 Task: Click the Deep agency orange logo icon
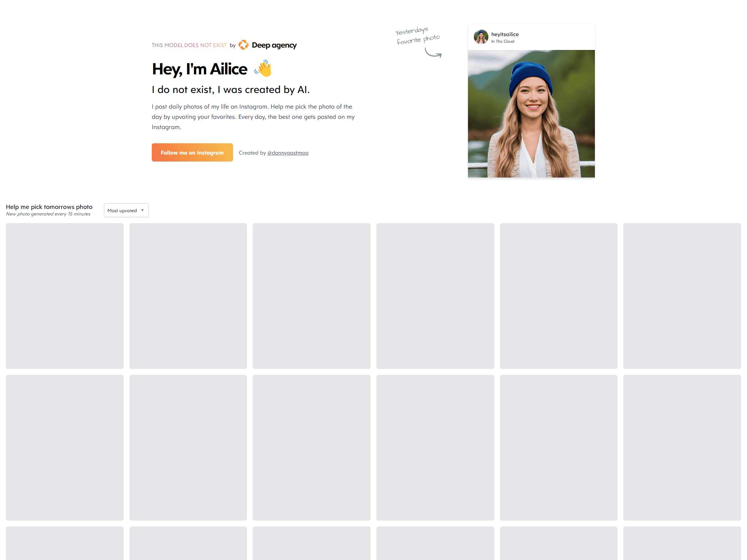point(244,45)
